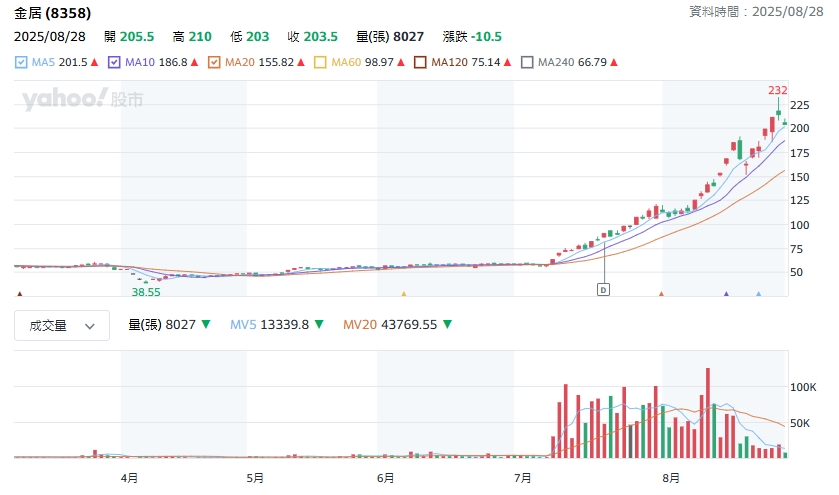Click the yellow triangle marker near June

tap(404, 294)
